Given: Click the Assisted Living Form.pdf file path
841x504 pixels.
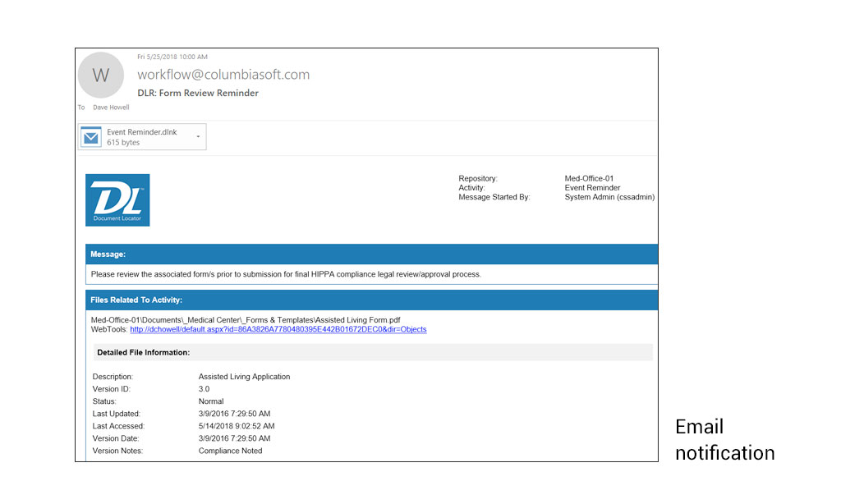Looking at the screenshot, I should [246, 319].
